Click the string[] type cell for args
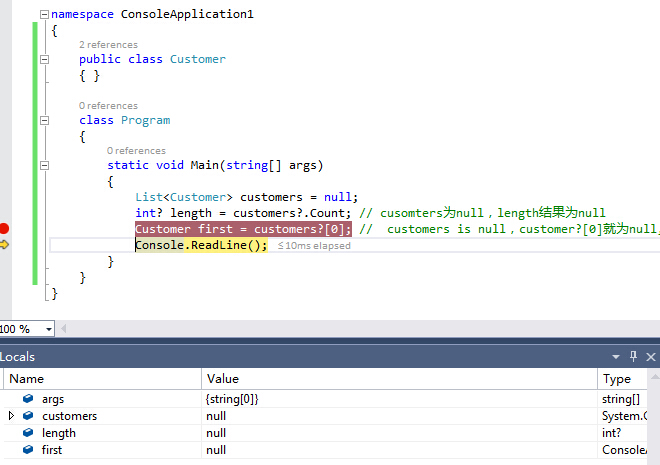This screenshot has width=660, height=465. click(621, 399)
